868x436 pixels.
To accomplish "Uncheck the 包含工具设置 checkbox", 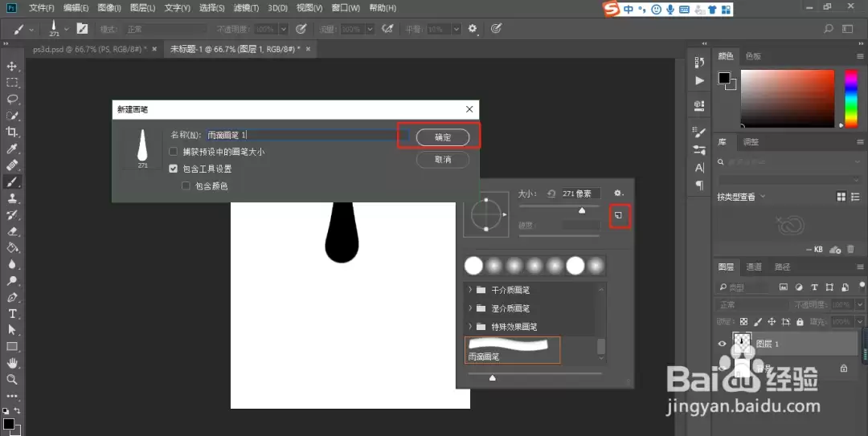I will pyautogui.click(x=174, y=169).
